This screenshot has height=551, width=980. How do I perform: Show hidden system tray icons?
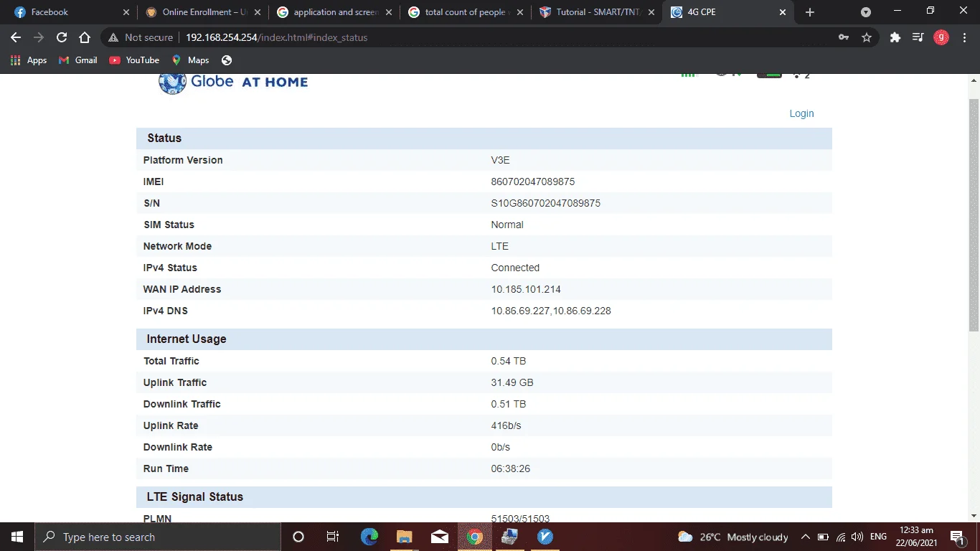806,537
